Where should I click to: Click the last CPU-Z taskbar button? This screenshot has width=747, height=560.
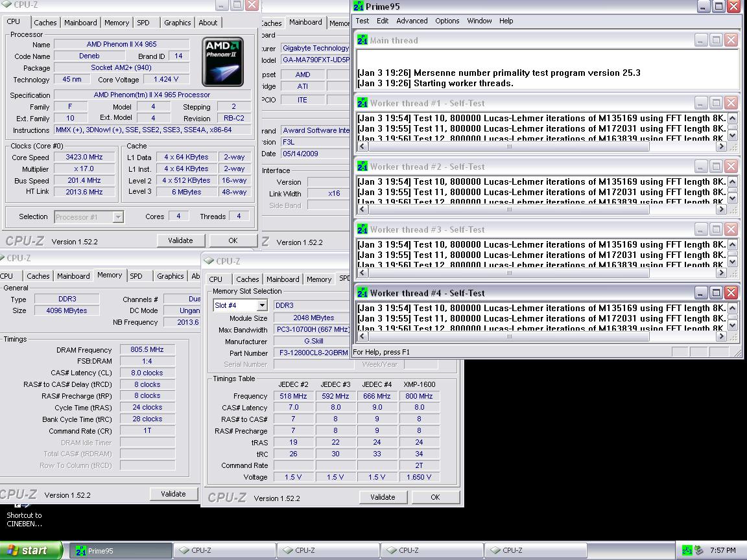(536, 550)
